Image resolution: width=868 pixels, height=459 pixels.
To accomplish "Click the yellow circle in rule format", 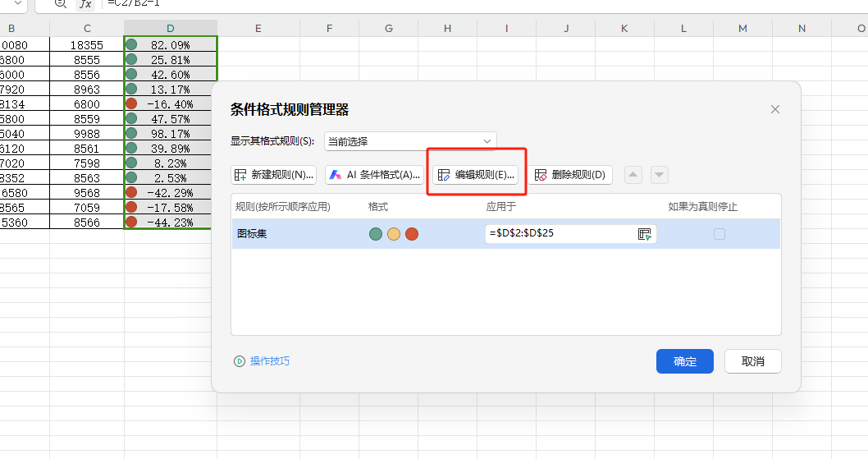I will 394,234.
